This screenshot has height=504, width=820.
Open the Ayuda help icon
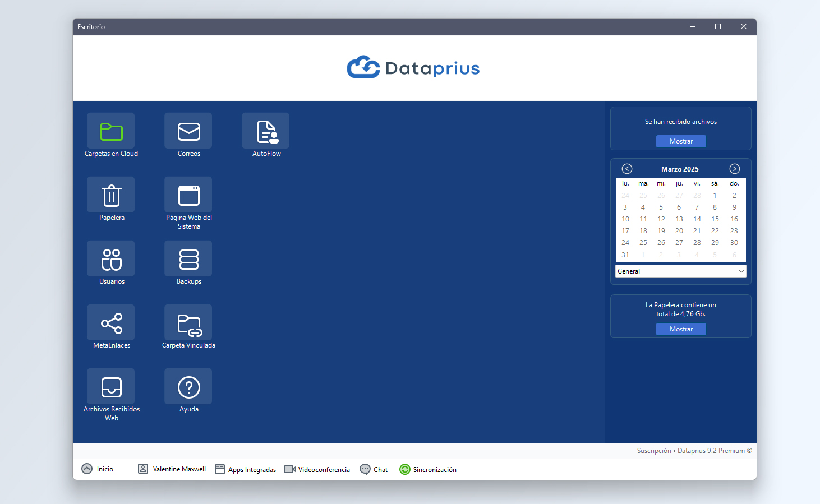click(x=188, y=386)
